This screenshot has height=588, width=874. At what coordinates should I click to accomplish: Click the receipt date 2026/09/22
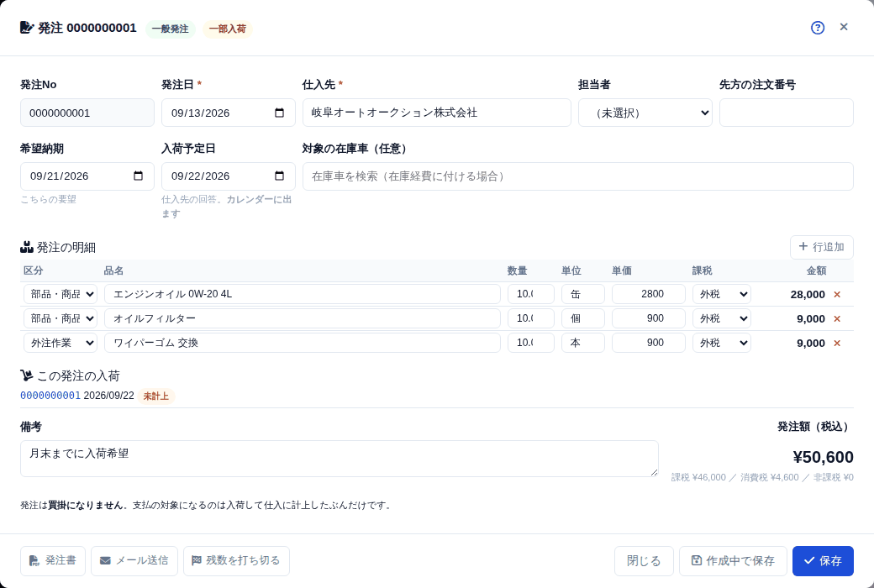tap(108, 396)
